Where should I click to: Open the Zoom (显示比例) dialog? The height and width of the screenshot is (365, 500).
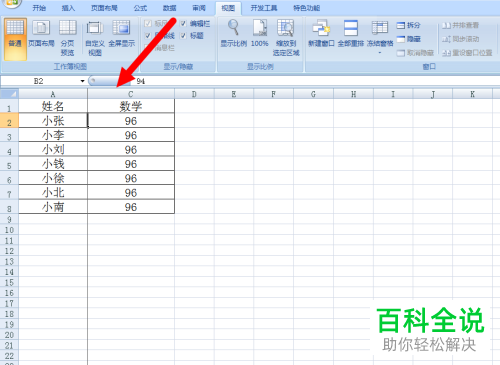(x=233, y=33)
